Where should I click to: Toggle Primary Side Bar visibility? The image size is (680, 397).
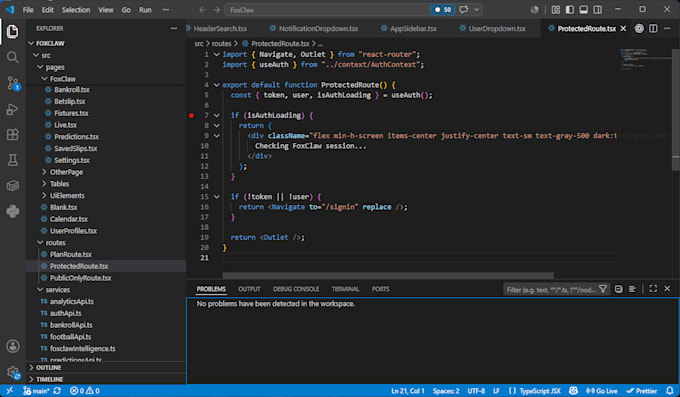(x=570, y=10)
